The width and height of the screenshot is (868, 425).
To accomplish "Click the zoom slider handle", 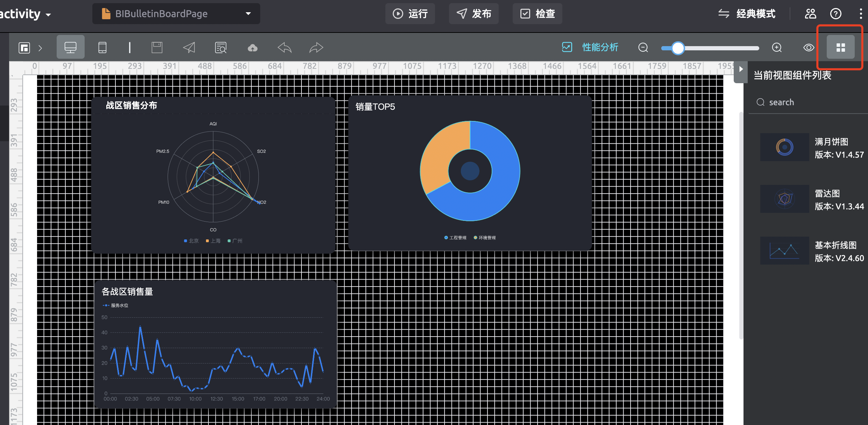I will point(678,48).
